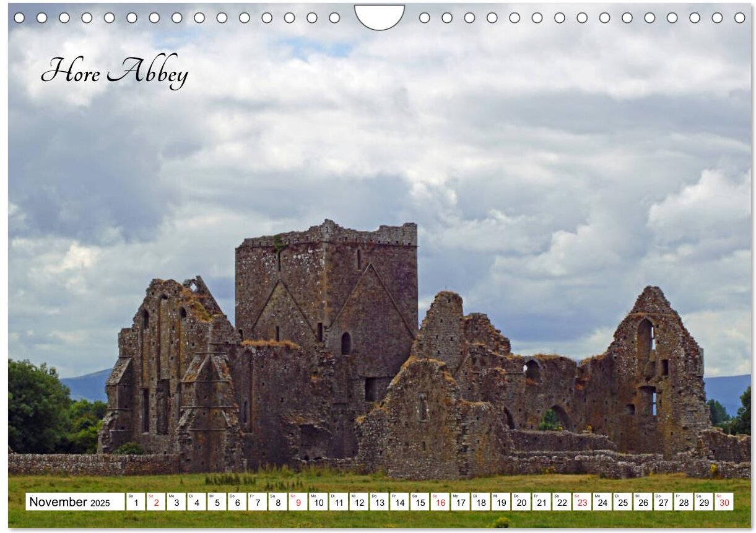This screenshot has height=533, width=756.
Task: Select date cell 17 (Mo)
Action: pos(460,501)
